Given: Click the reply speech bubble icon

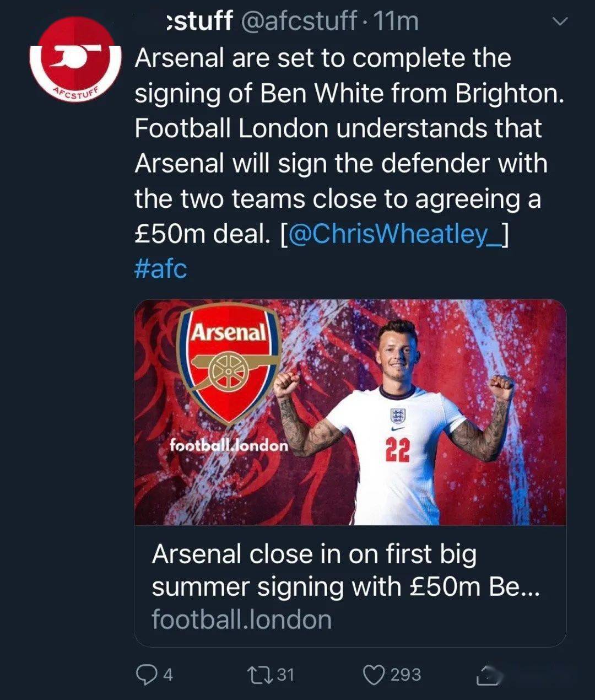Looking at the screenshot, I should (146, 674).
